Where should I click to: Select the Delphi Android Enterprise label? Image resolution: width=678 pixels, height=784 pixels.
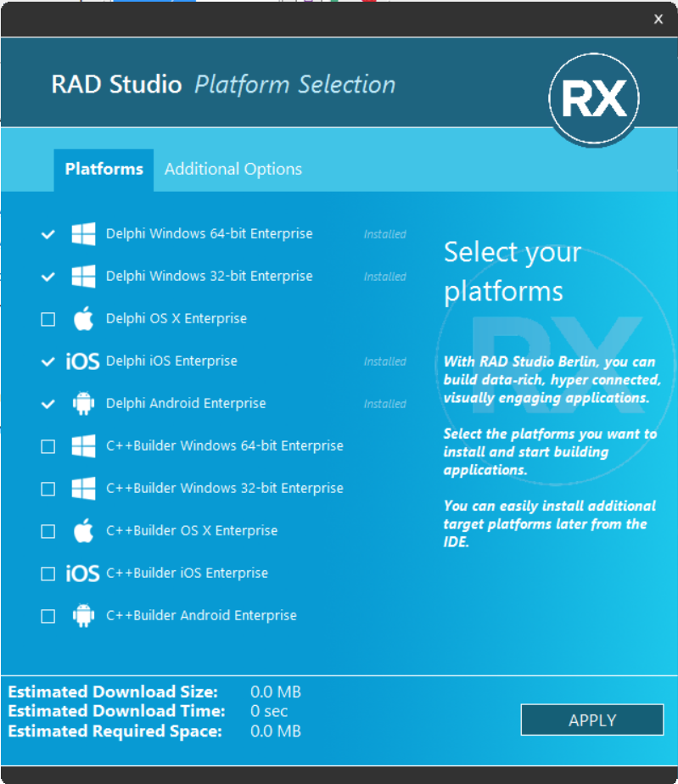click(x=186, y=404)
